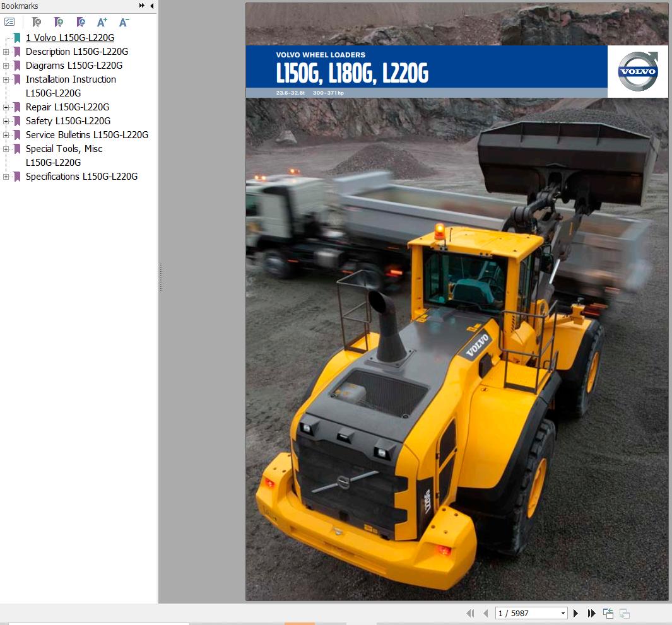
Task: Expand the Diagrams L150G-L220G bookmark
Action: coord(6,66)
